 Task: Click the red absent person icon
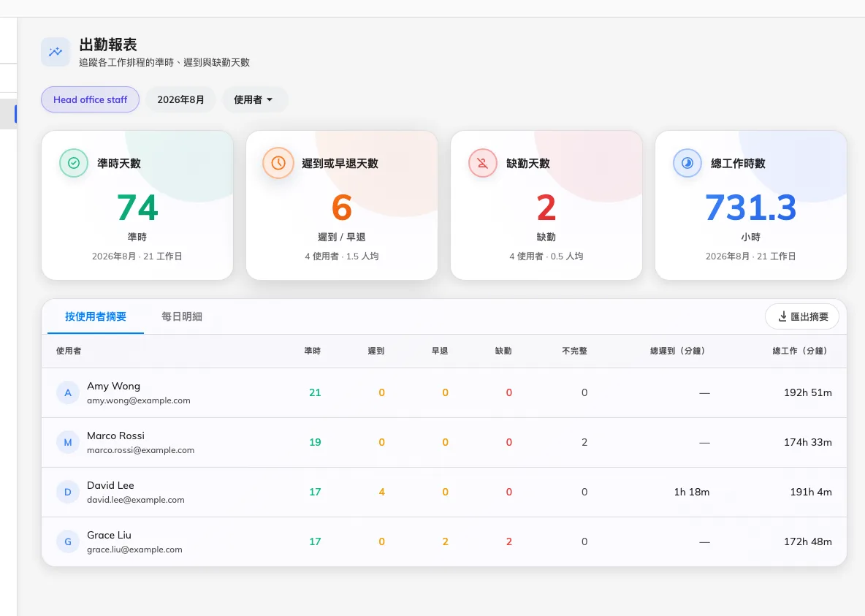tap(483, 164)
